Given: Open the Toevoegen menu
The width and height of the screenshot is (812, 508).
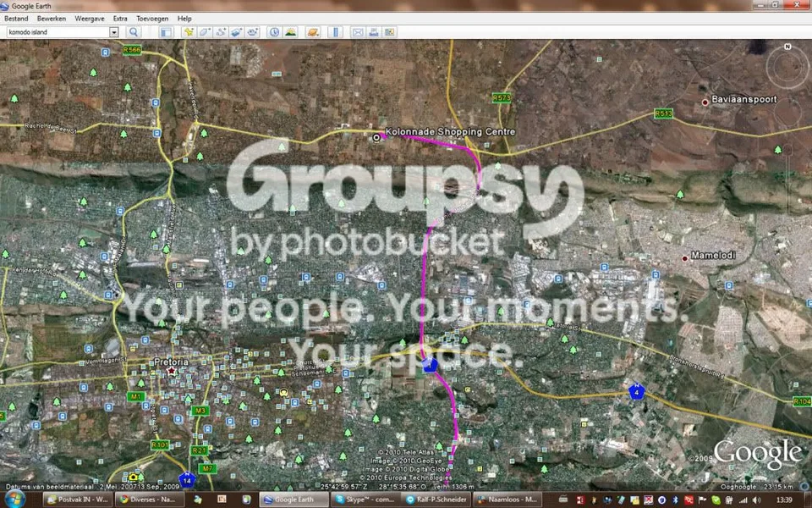Looking at the screenshot, I should [x=152, y=18].
